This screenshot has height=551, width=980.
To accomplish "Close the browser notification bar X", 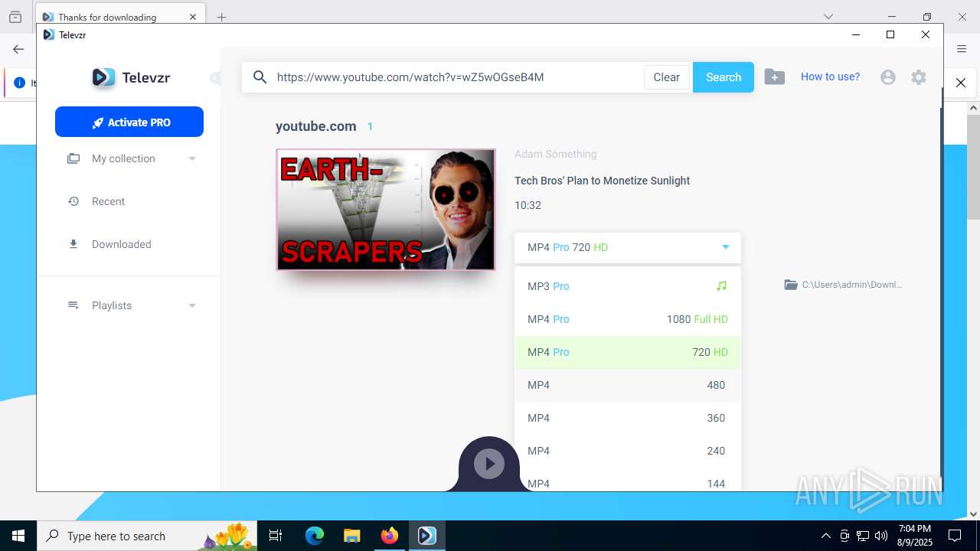I will 961,83.
